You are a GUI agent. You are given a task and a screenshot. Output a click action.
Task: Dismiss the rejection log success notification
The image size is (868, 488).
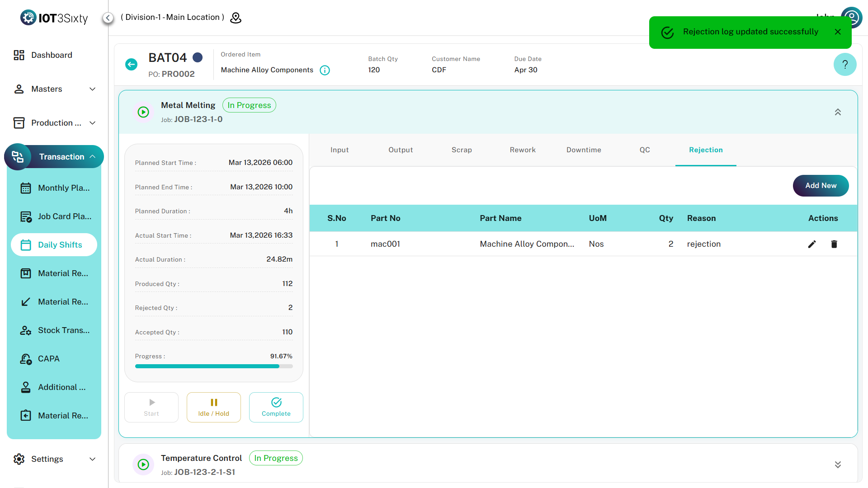(x=838, y=32)
